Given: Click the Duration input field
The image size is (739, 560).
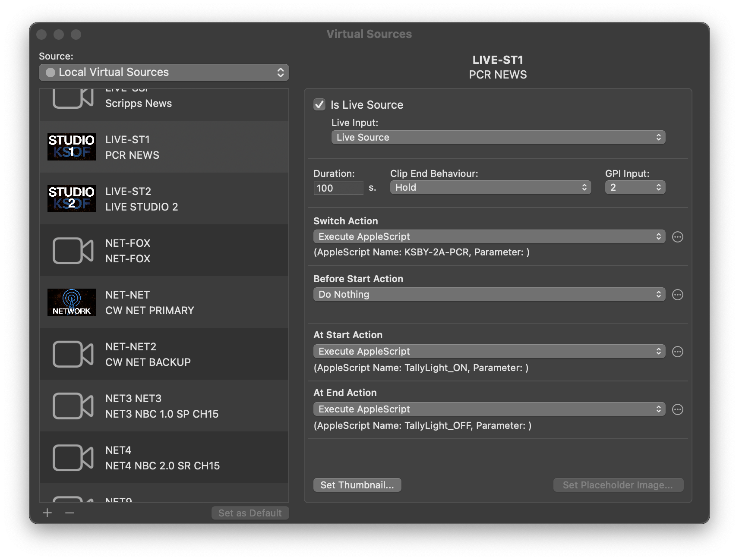Looking at the screenshot, I should tap(338, 188).
